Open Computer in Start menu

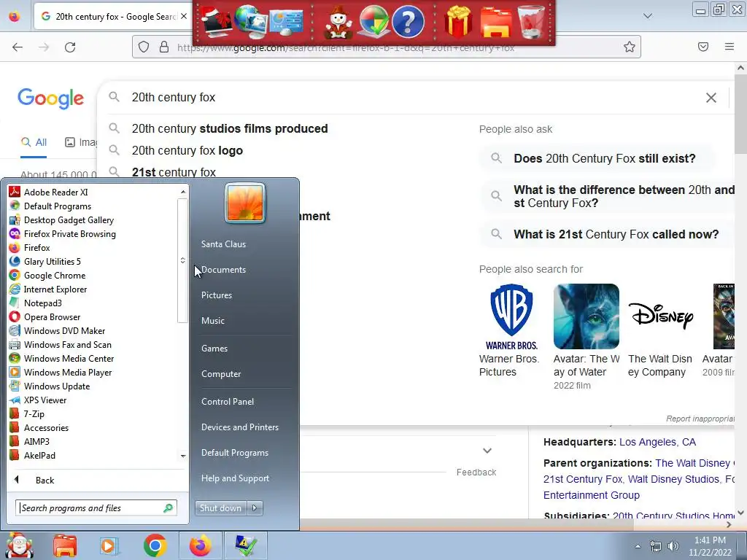(221, 374)
